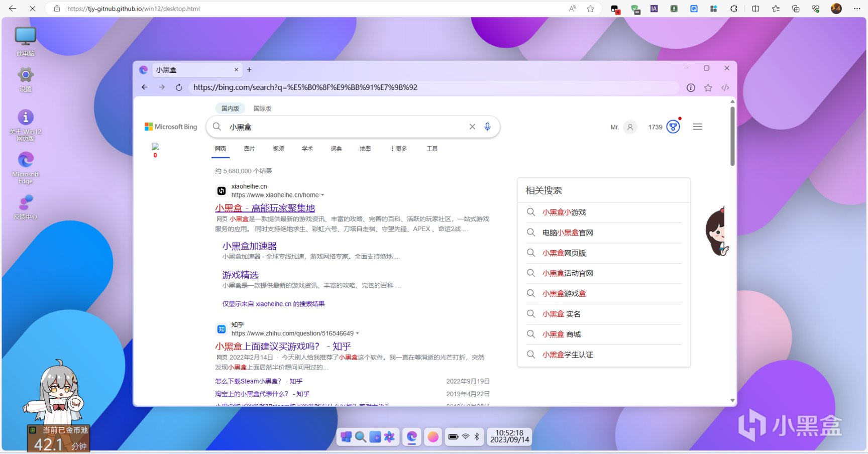868x454 pixels.
Task: Switch to the 国际版 tab
Action: point(262,108)
